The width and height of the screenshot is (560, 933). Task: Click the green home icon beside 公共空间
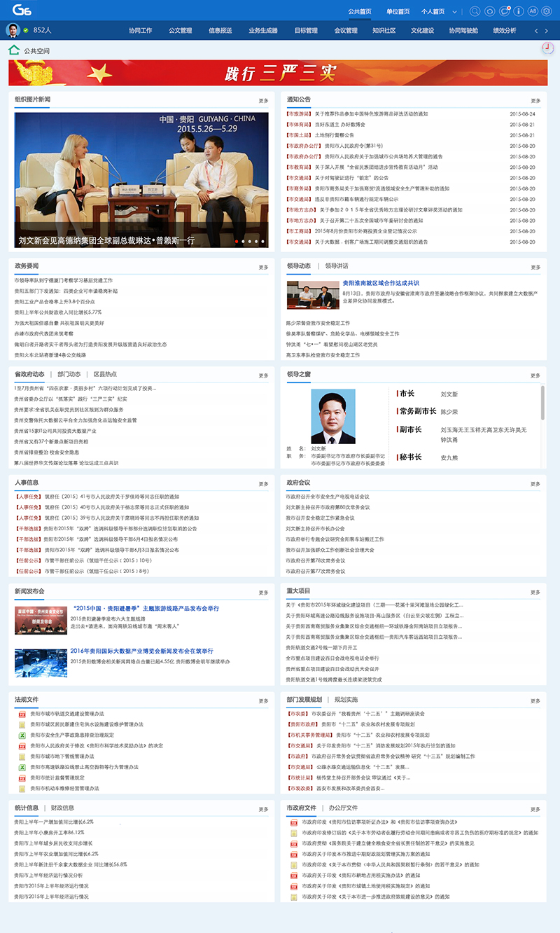(14, 50)
